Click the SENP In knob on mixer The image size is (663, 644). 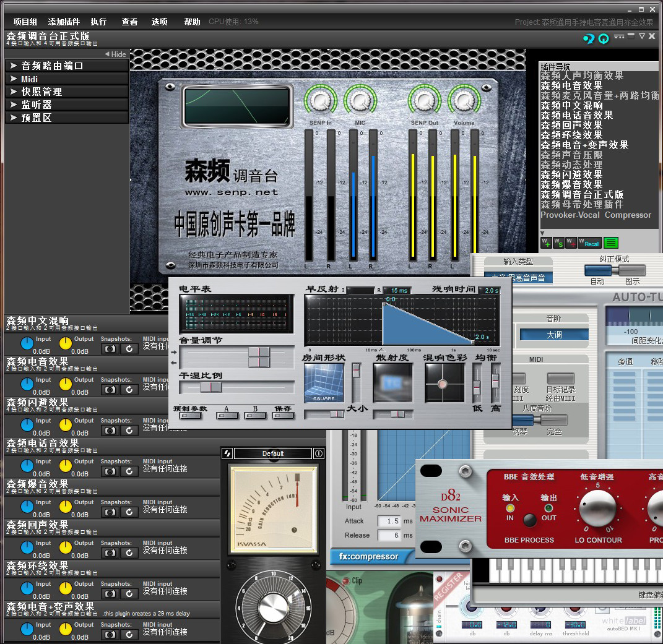[x=321, y=101]
